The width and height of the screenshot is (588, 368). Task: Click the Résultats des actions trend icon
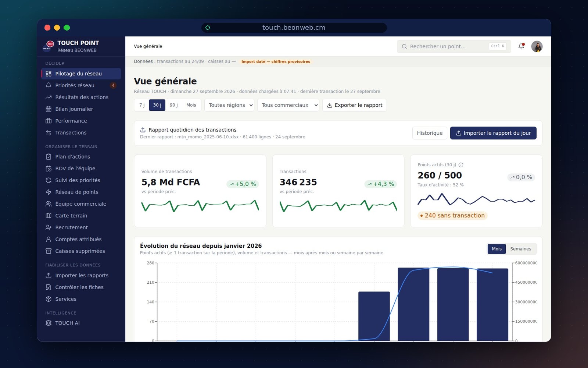coord(49,97)
